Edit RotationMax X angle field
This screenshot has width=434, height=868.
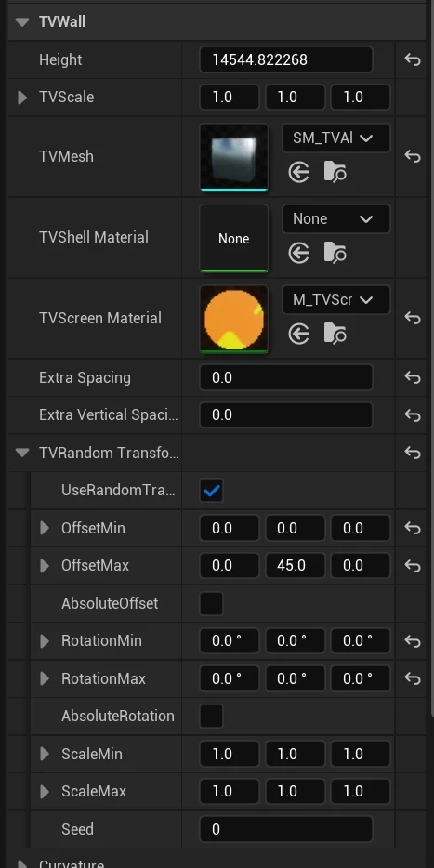click(x=230, y=678)
